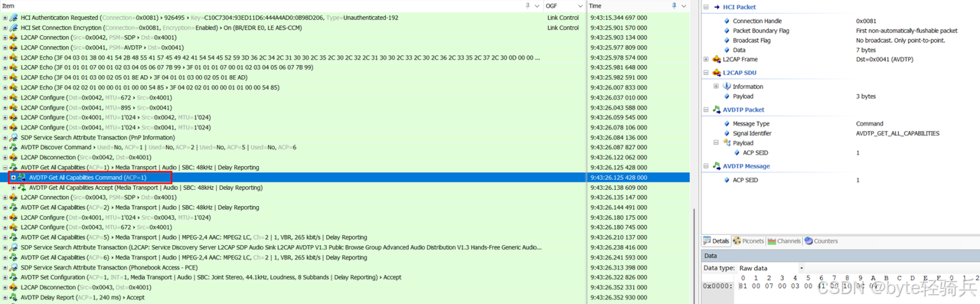The image size is (980, 304).
Task: Expand the L2CAP Connection PSM=SDP Dst=0x4001 row
Action: coord(5,38)
